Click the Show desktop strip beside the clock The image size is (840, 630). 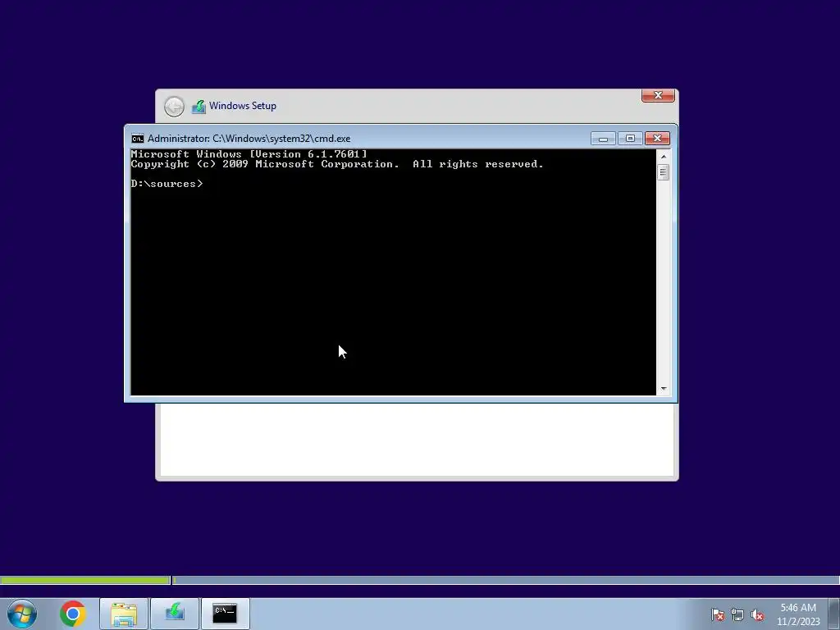tap(834, 614)
